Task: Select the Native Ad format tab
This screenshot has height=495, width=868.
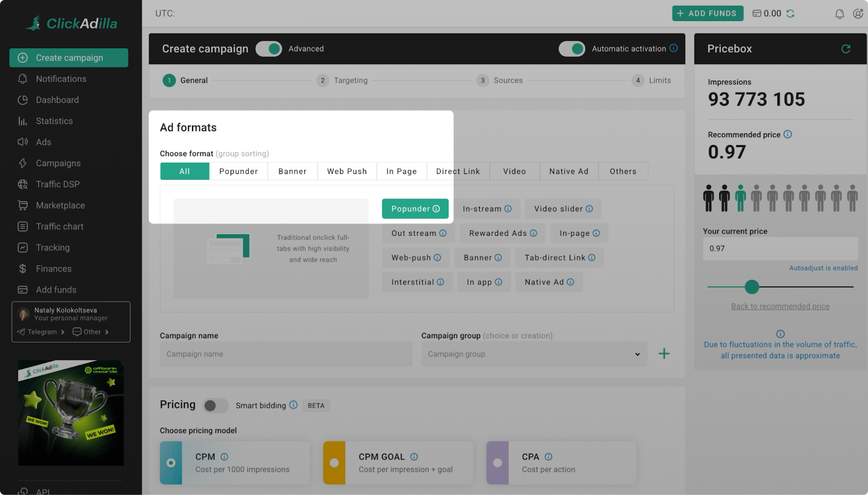Action: tap(569, 171)
